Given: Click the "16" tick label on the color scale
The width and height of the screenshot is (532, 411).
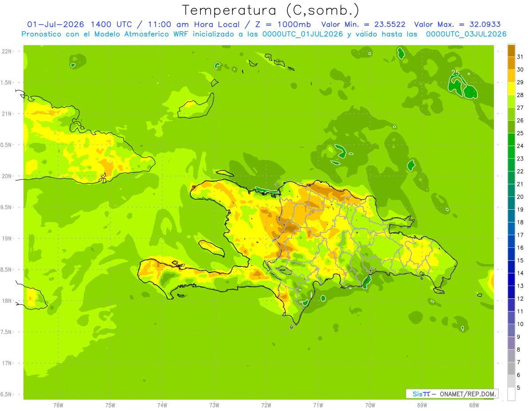Looking at the screenshot, I should tap(520, 248).
